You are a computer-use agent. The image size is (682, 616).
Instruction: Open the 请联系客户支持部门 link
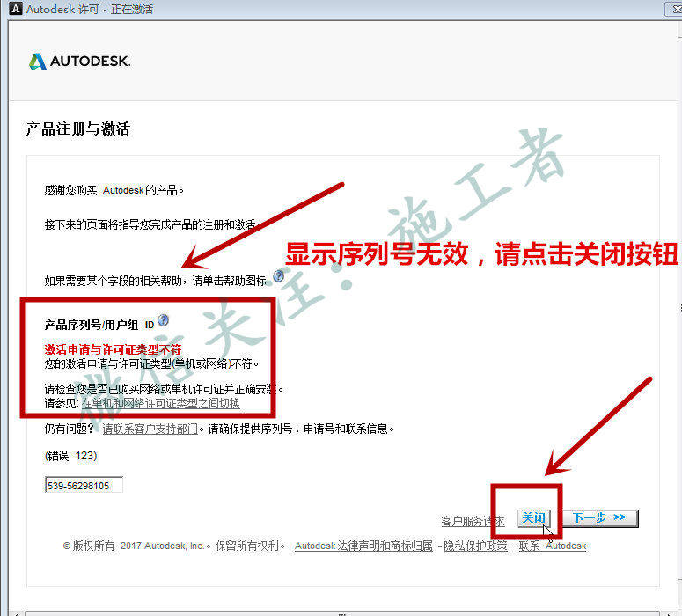[x=150, y=429]
